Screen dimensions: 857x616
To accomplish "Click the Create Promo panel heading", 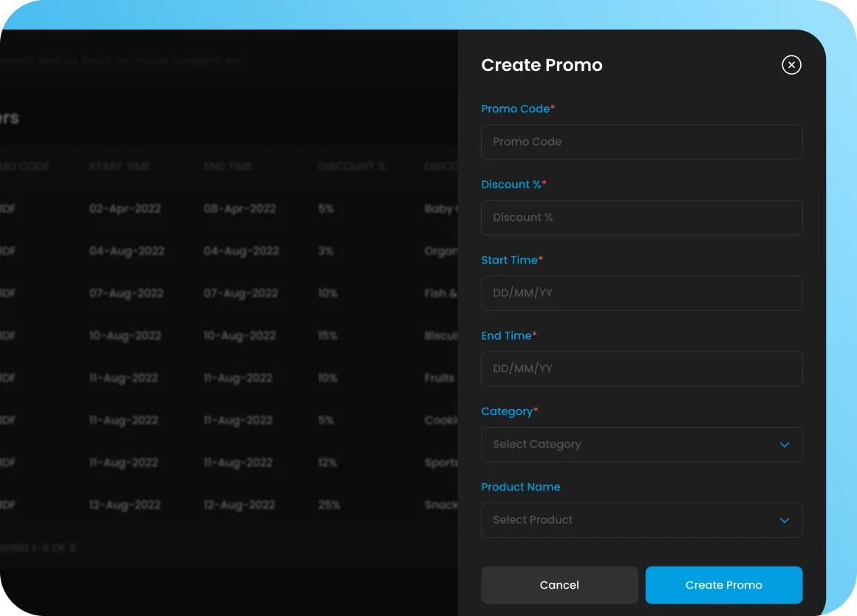I will coord(542,65).
